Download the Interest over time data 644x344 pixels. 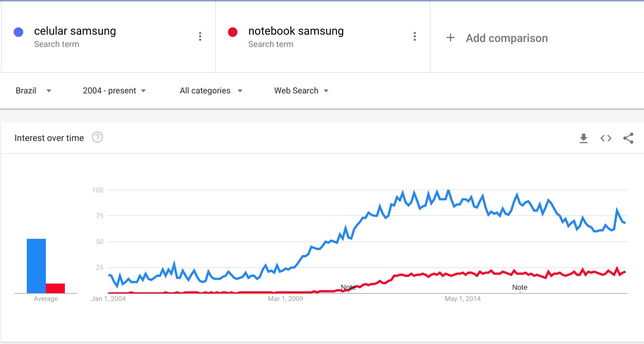coord(583,138)
